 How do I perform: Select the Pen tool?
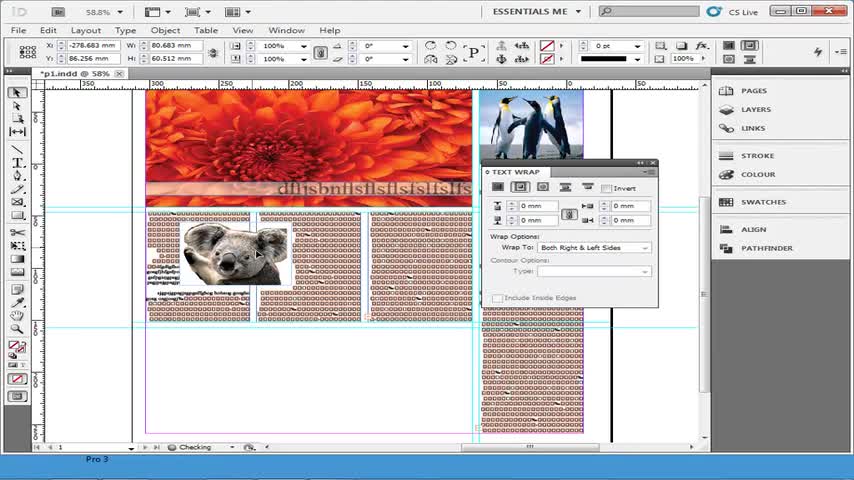(17, 175)
